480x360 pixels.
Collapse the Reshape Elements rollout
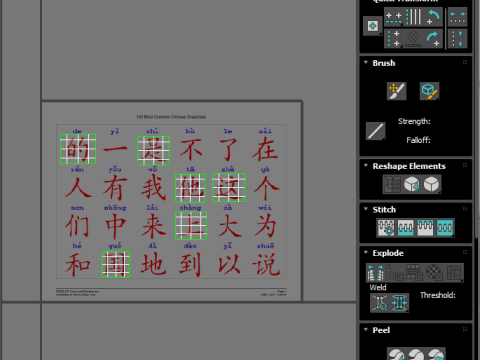(366, 166)
